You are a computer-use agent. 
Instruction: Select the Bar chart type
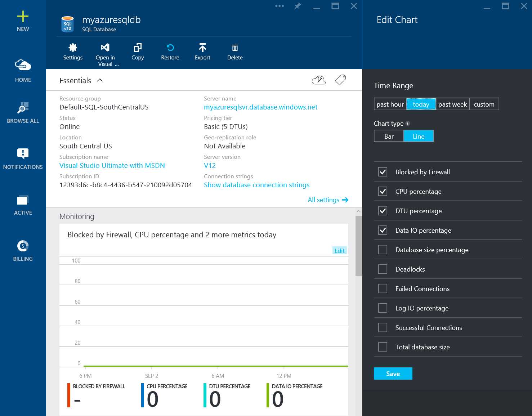389,136
